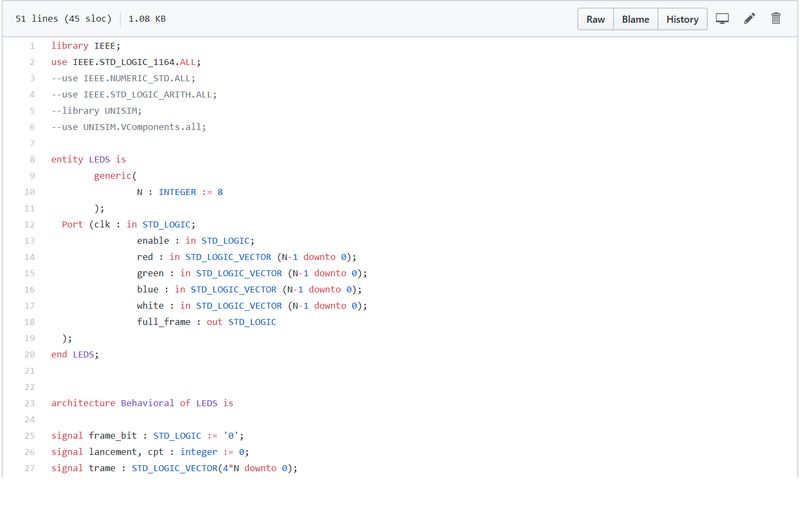View file commit History

point(682,19)
